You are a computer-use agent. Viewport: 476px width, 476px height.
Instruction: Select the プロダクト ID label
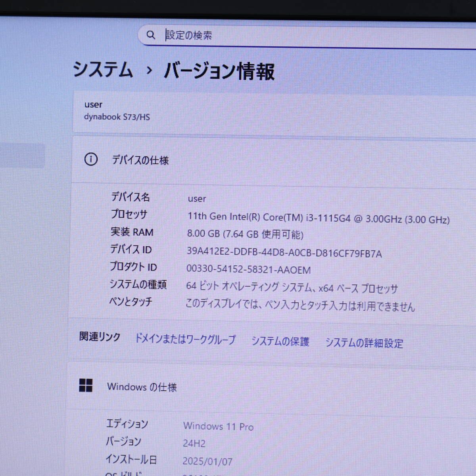[x=133, y=267]
